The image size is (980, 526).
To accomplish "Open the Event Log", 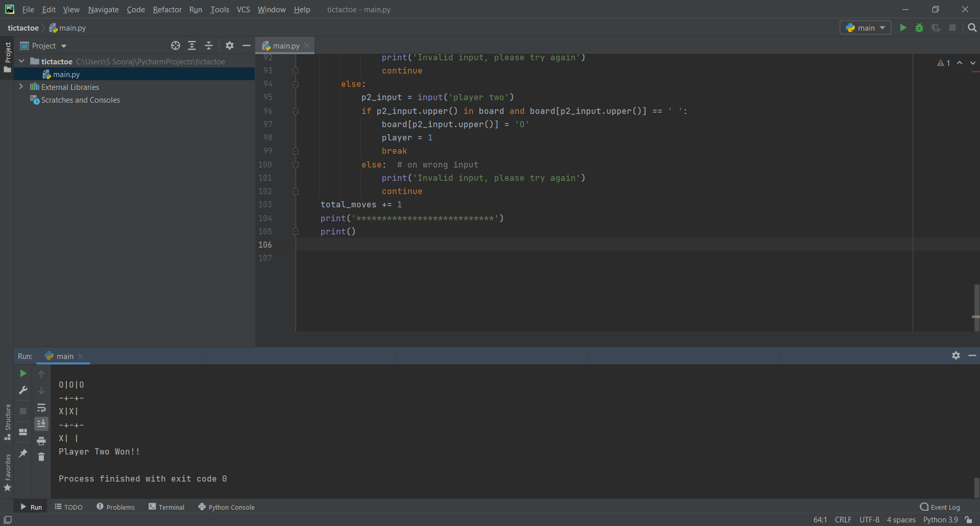I will 940,507.
